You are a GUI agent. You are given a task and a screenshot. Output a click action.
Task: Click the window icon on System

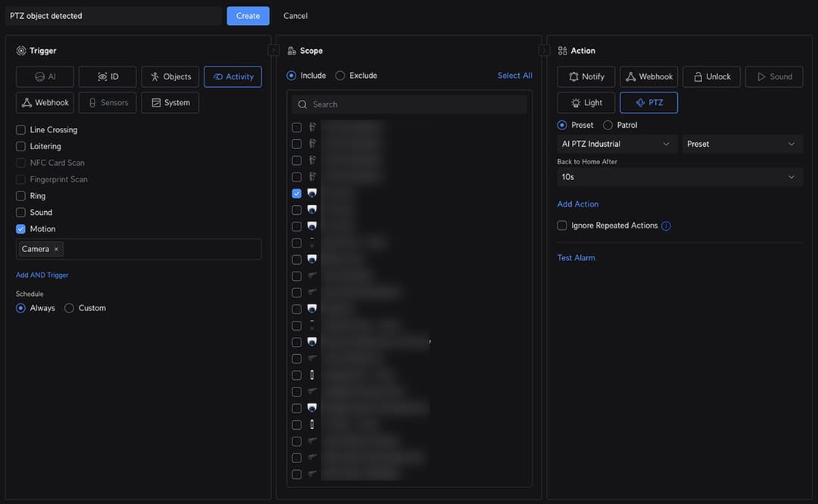click(x=156, y=103)
